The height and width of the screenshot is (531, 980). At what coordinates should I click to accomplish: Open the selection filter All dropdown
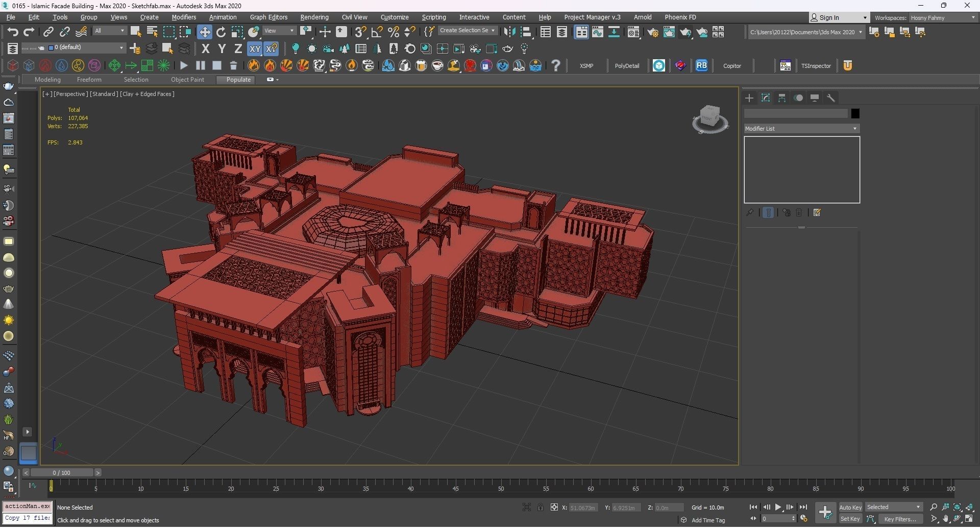pos(109,31)
